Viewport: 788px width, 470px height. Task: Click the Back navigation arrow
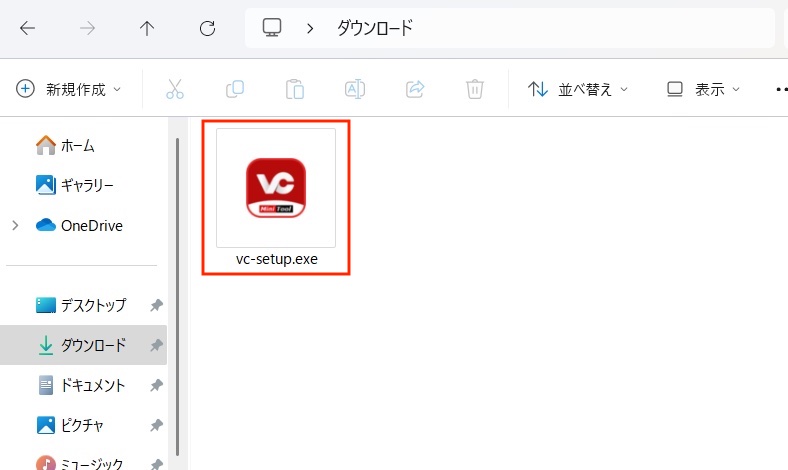coord(27,28)
